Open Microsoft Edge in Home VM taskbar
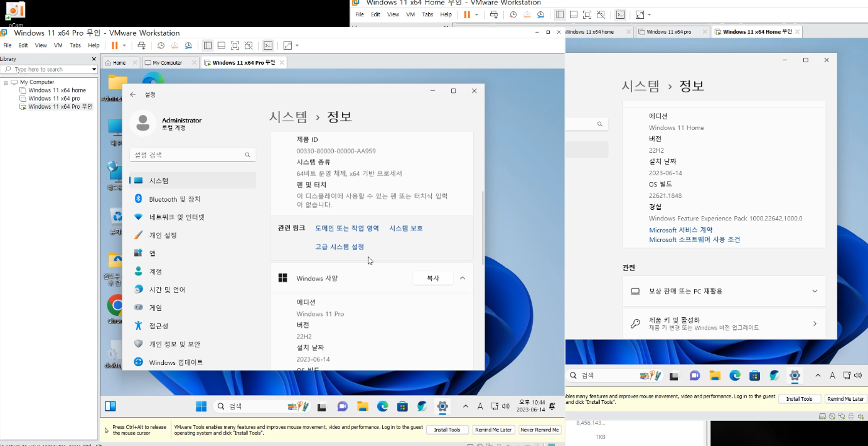The width and height of the screenshot is (868, 446). click(x=734, y=376)
